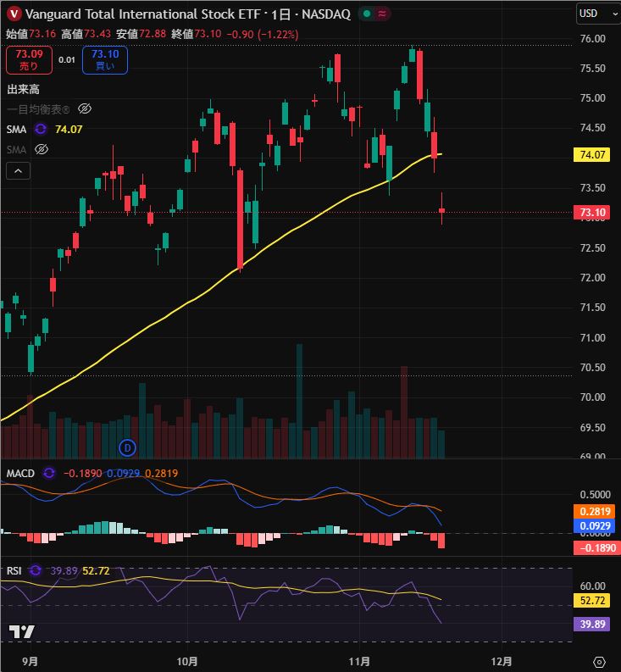
Task: Click the pink market status icon
Action: tap(384, 14)
